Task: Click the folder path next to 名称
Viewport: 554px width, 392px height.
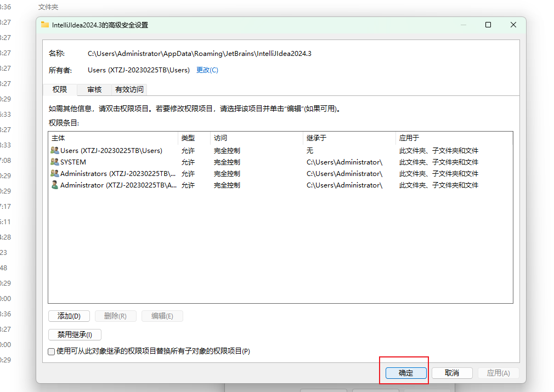Action: pos(200,54)
